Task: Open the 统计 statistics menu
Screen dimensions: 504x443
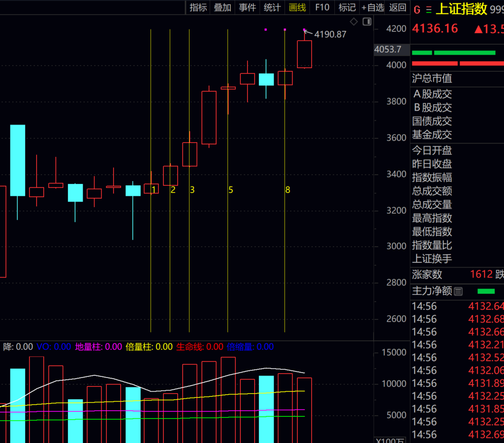Action: 272,7
